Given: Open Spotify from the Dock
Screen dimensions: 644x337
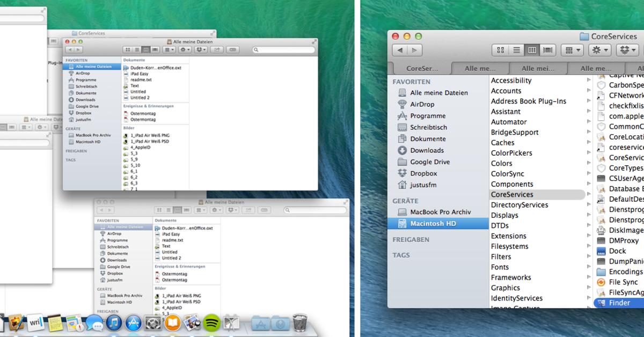Looking at the screenshot, I should coord(211,323).
